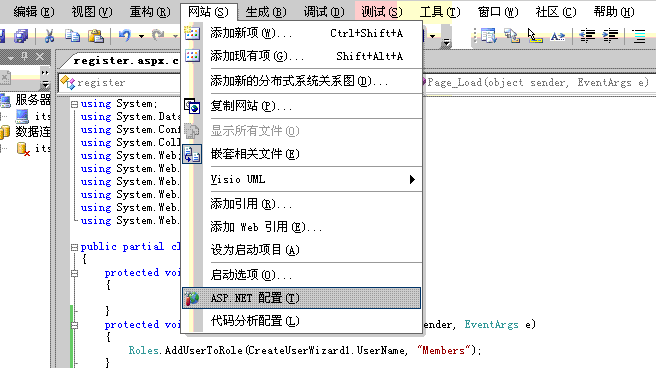Viewport: 656px width, 368px height.
Task: Select the 服务器 tree node
Action: (33, 100)
